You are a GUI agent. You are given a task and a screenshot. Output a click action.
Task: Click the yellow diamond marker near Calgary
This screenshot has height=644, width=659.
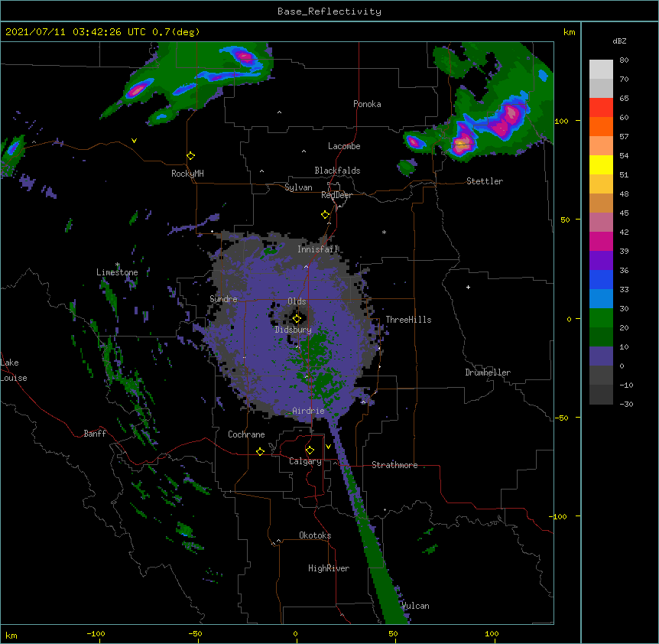click(310, 450)
